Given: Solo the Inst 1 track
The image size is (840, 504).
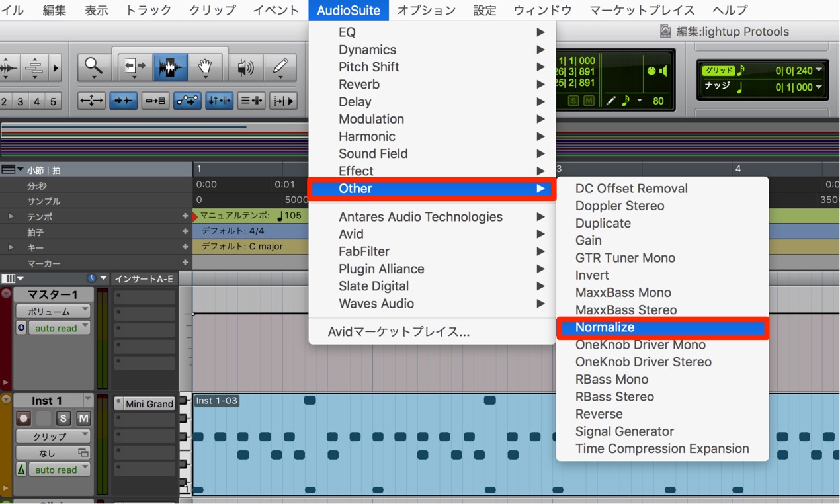Looking at the screenshot, I should tap(63, 418).
